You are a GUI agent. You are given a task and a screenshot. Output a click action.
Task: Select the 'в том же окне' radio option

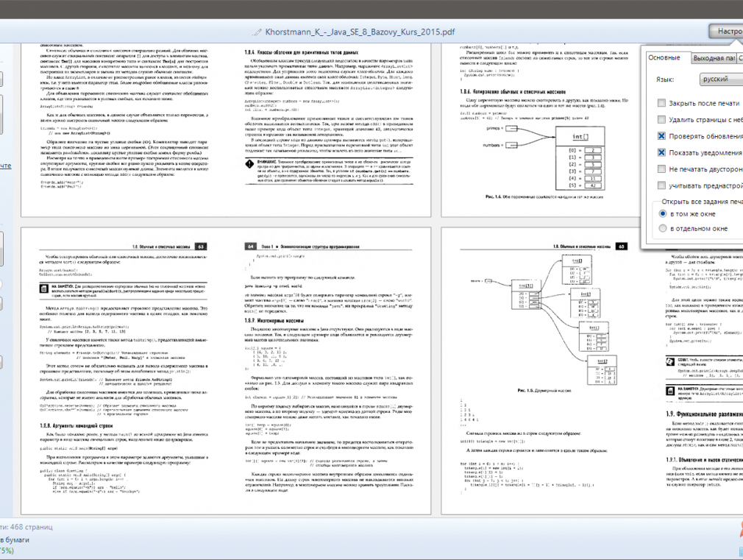[663, 214]
